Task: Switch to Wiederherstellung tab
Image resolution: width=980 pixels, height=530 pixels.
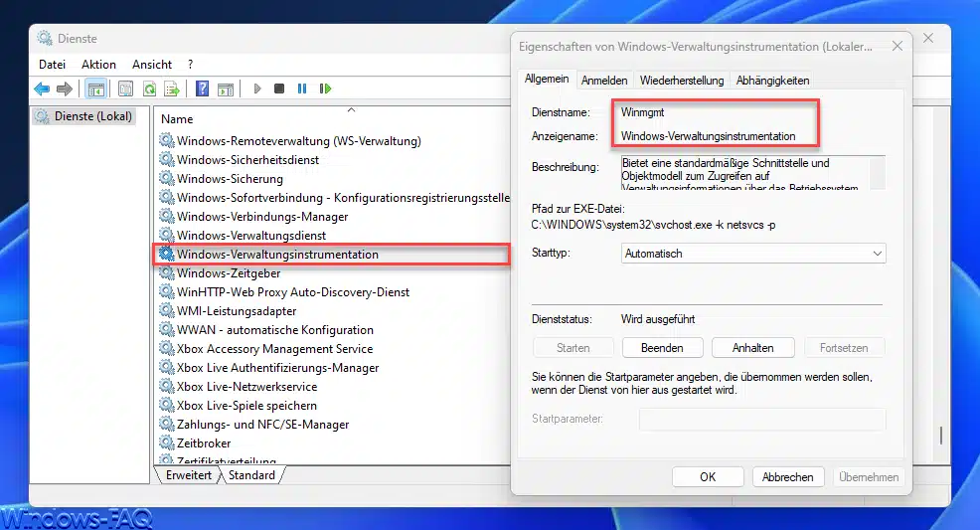Action: click(x=681, y=81)
